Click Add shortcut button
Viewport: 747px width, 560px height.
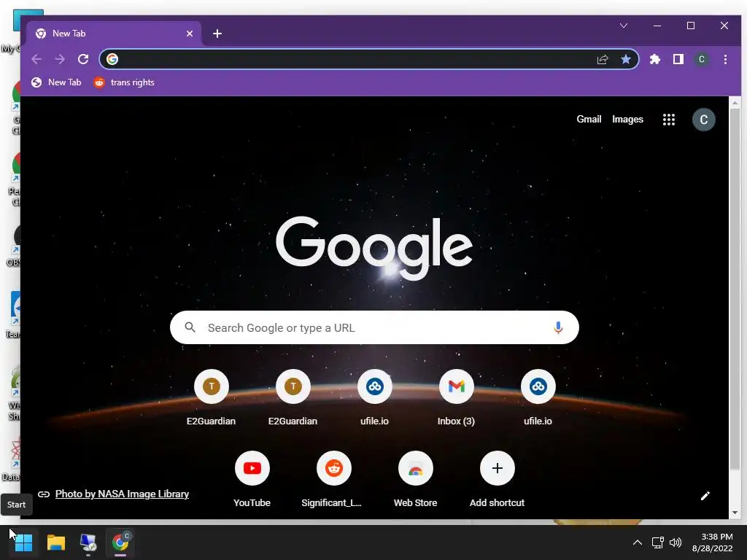click(497, 478)
